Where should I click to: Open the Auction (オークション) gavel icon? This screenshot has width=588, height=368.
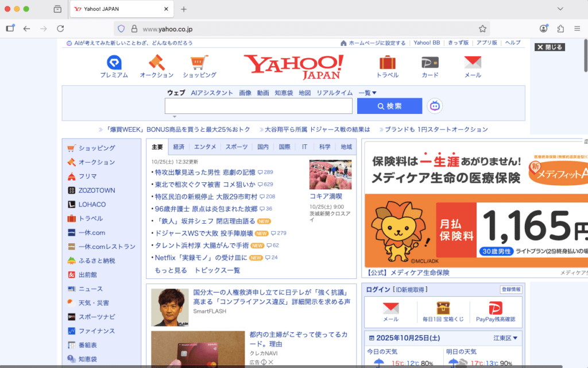click(157, 62)
